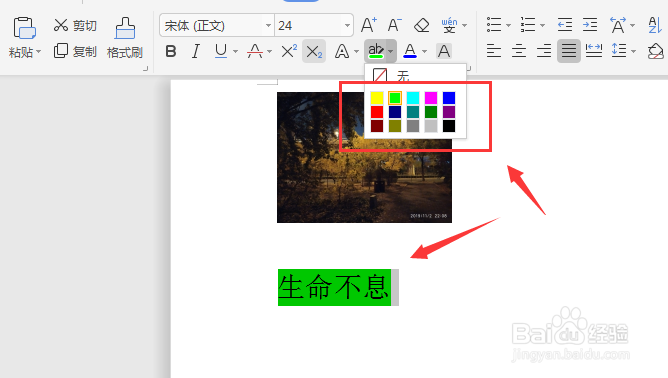Center align text
This screenshot has height=378, width=668.
[x=519, y=51]
